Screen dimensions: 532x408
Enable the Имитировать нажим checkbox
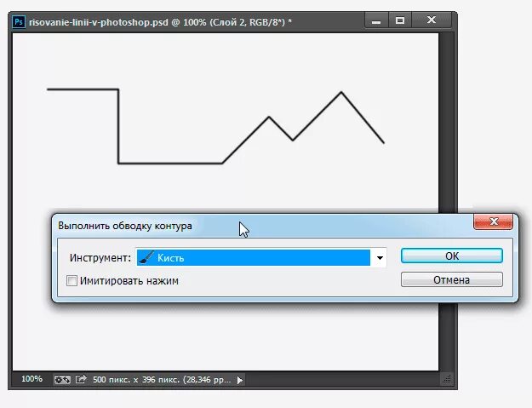click(x=72, y=281)
